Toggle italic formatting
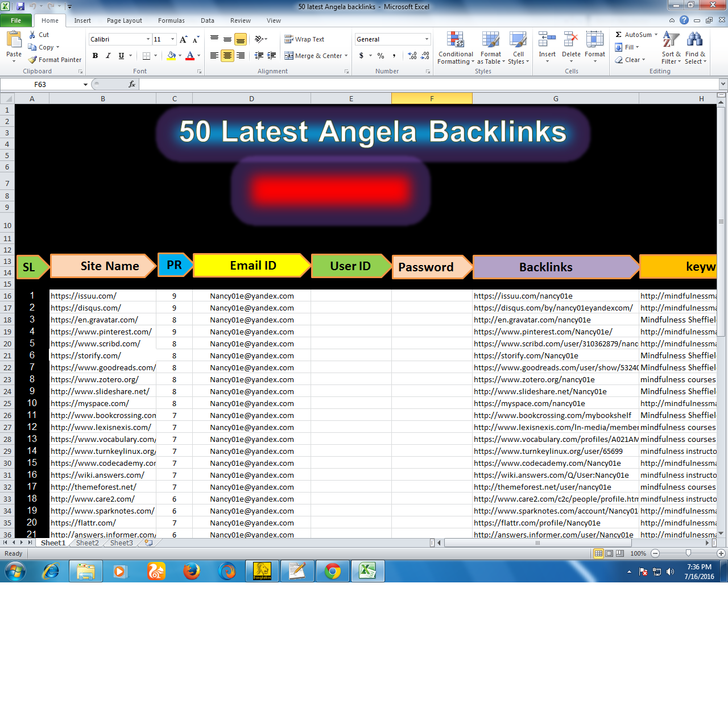The width and height of the screenshot is (728, 728). [107, 56]
